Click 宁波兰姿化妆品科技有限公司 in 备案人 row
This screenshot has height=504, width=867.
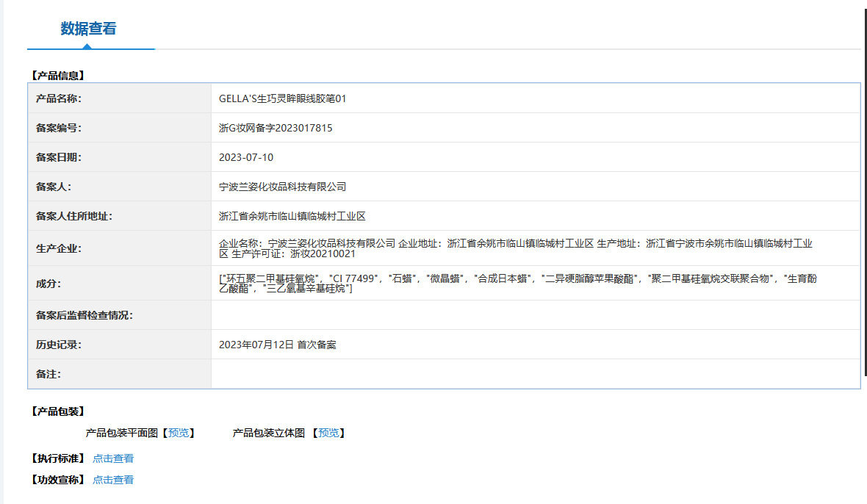(x=282, y=187)
